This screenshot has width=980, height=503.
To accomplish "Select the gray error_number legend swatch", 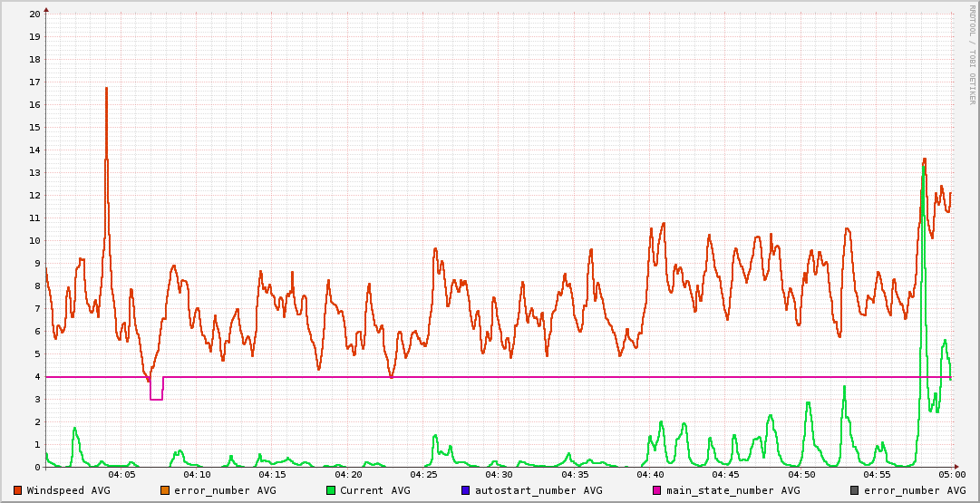I will [x=855, y=490].
